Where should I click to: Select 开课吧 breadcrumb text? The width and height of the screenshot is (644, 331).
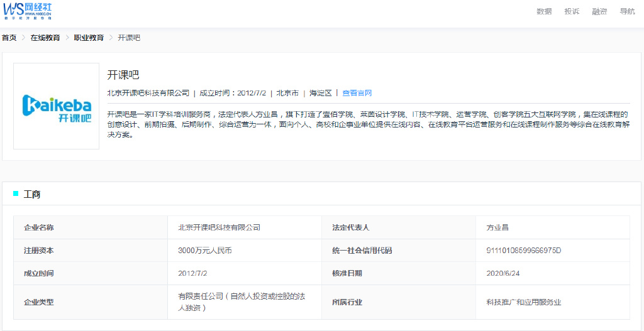129,38
